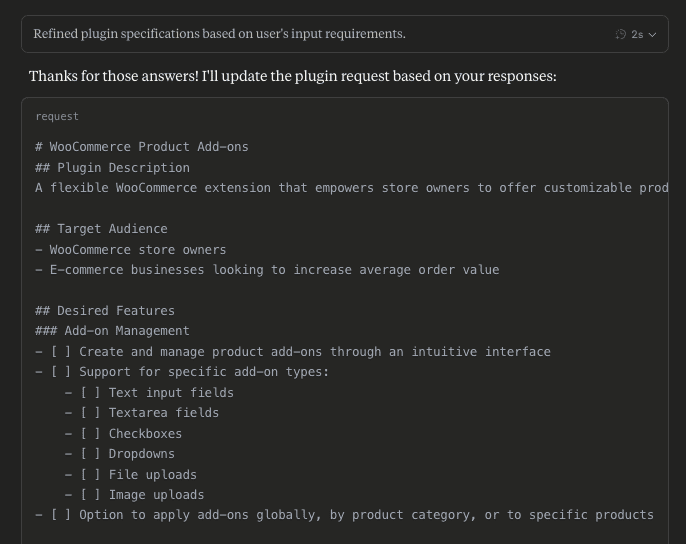Tick the "Dropdowns" item bracket box
This screenshot has height=544, width=686.
point(90,454)
